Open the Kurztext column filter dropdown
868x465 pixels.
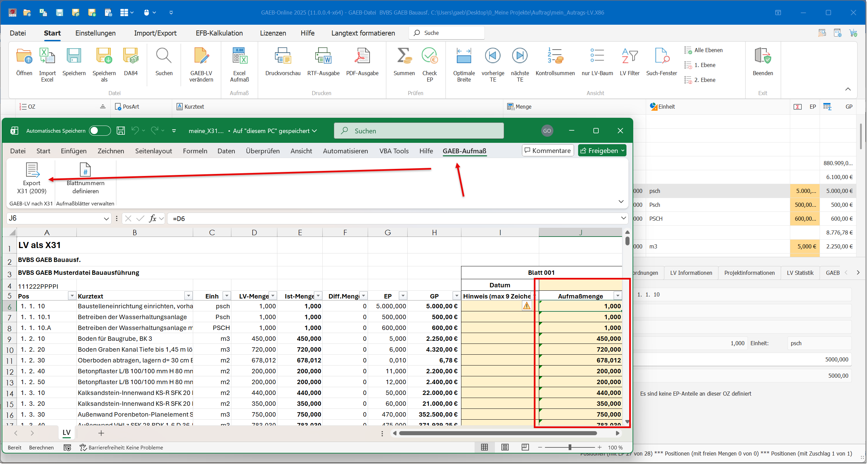188,296
